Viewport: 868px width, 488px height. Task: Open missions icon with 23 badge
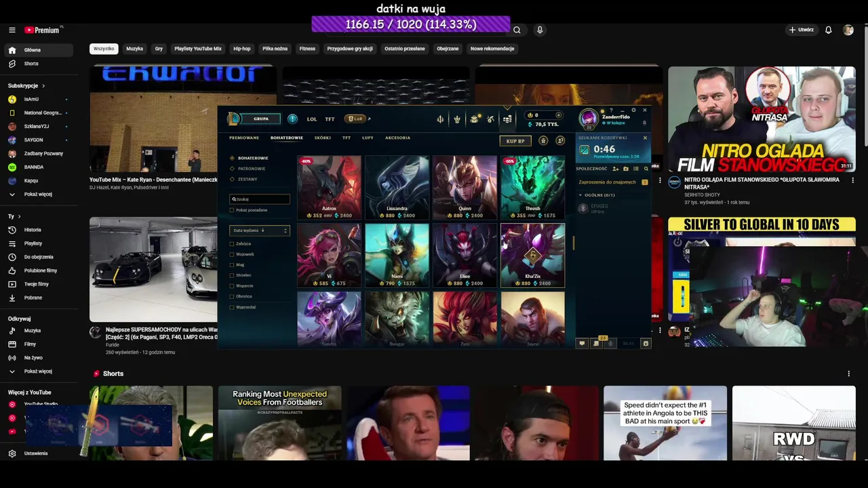tap(596, 343)
